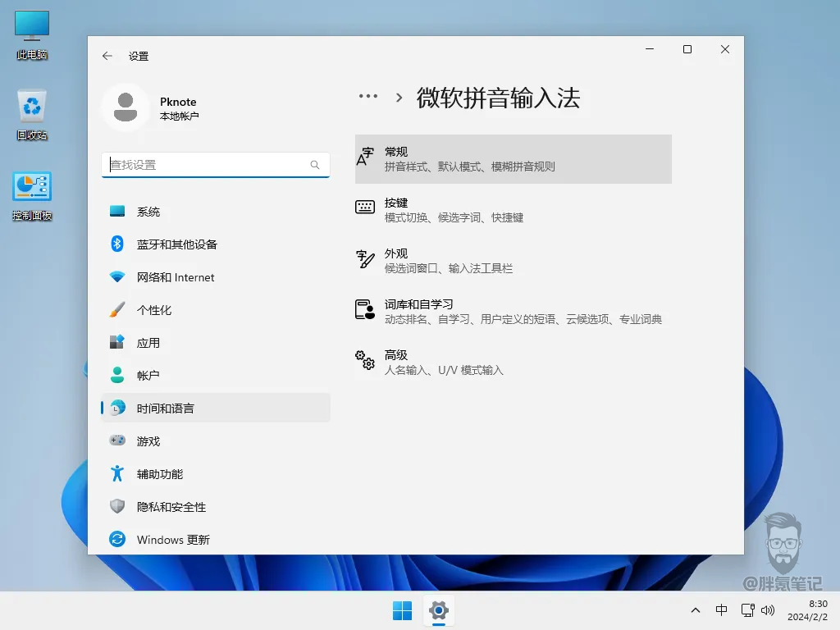
Task: Select 时间和语言 category
Action: pos(216,409)
